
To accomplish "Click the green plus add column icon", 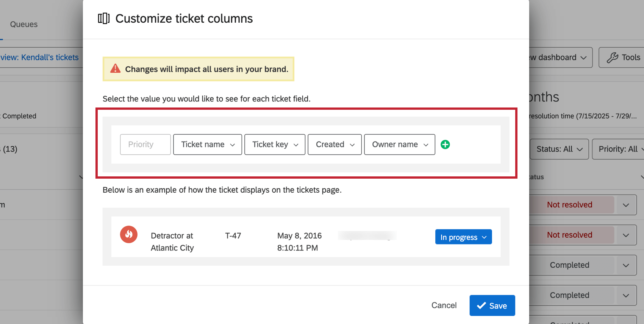I will click(x=445, y=145).
